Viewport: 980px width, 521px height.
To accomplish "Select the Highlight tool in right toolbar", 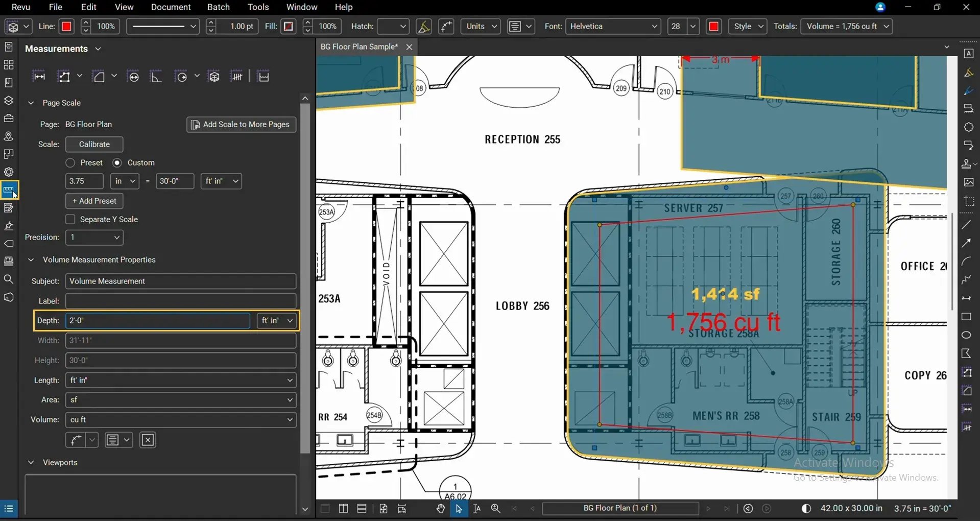I will pyautogui.click(x=968, y=73).
